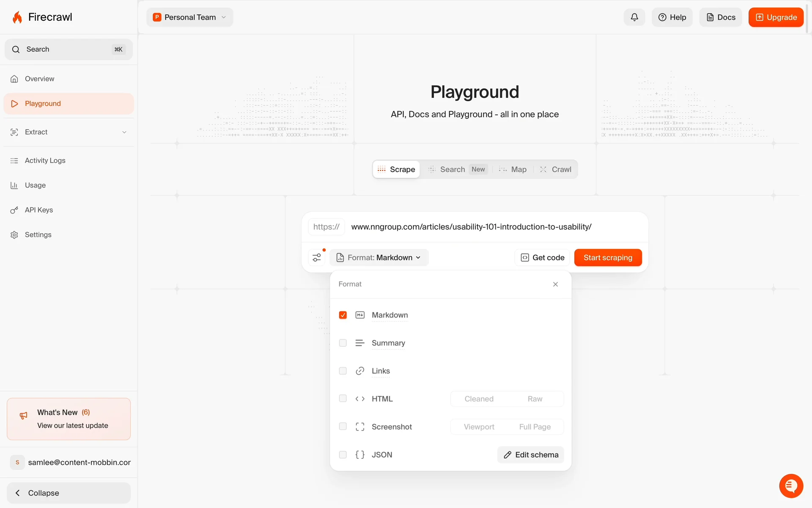Click the Firecrawl flame logo

tap(17, 17)
